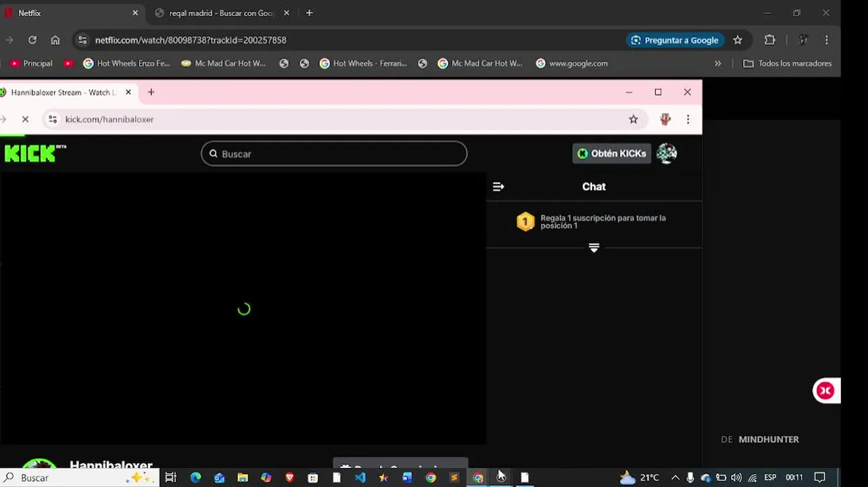
Task: Open Hot Wheels - Ferrari... bookmark
Action: (x=363, y=63)
